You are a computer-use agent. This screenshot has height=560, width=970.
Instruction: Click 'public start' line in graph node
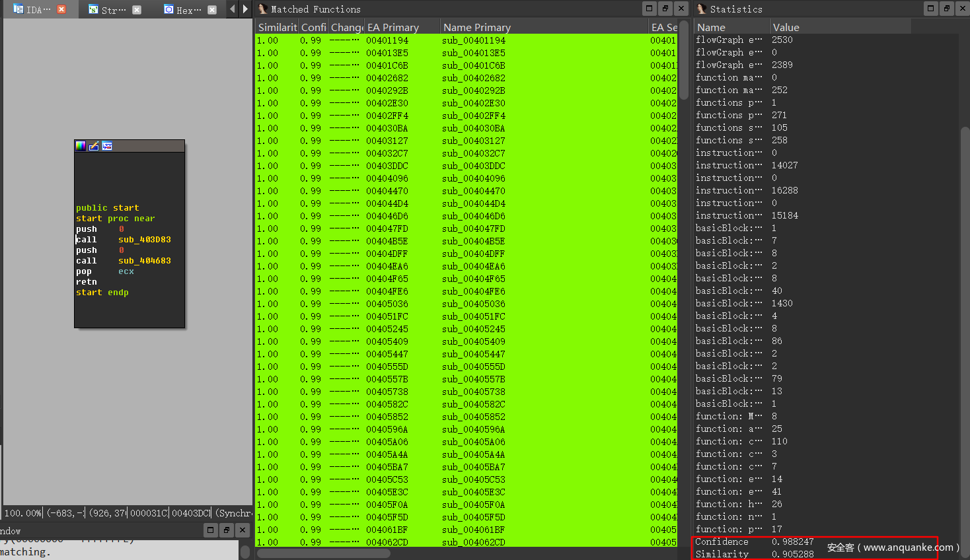click(108, 208)
